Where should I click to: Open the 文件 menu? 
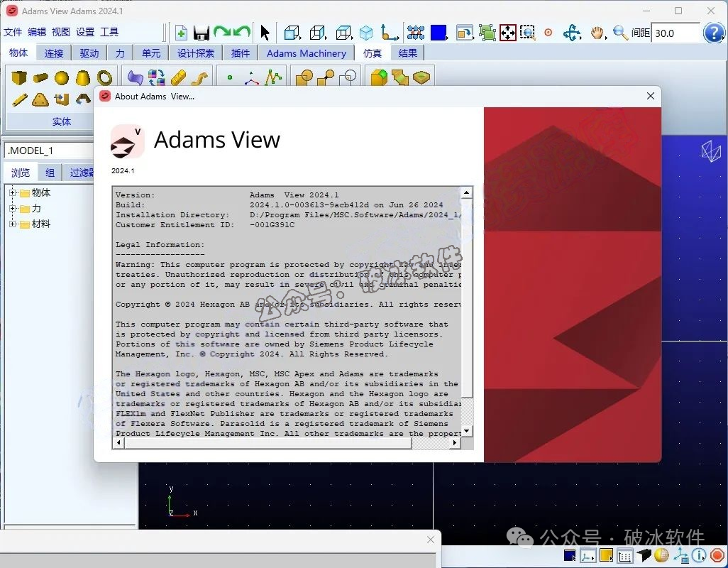point(12,32)
